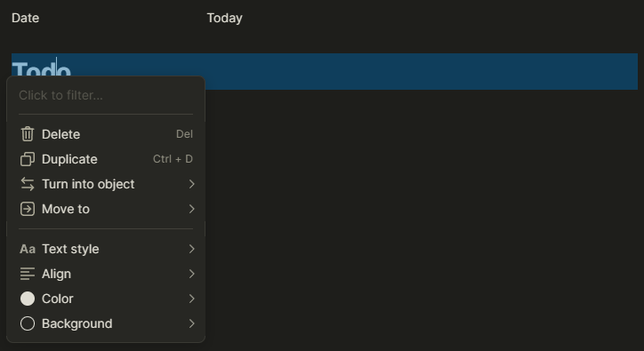Click the Move to arrow-box icon
Screen dimensions: 644x351
(x=28, y=209)
